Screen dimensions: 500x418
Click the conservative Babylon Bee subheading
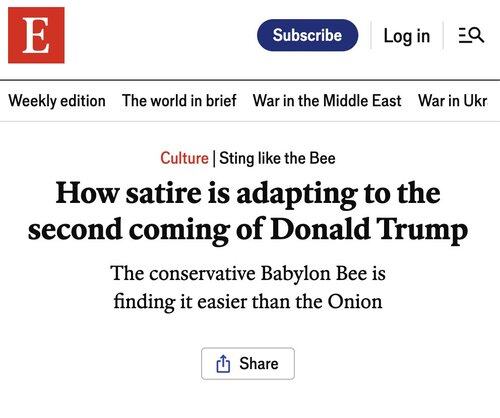pos(248,287)
